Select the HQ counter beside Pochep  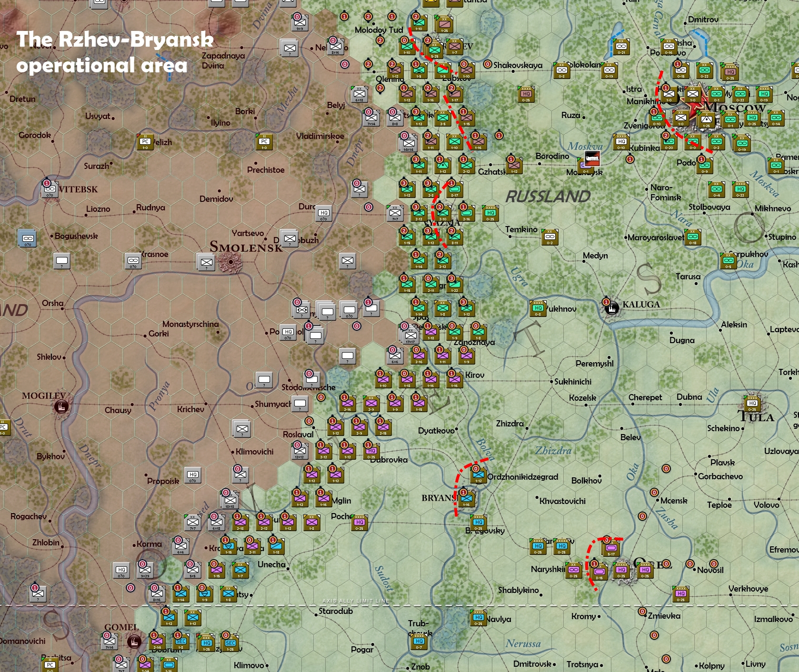click(360, 523)
